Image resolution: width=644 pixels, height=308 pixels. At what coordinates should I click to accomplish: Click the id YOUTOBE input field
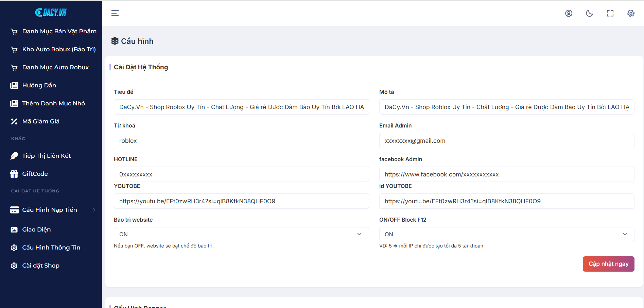click(507, 201)
